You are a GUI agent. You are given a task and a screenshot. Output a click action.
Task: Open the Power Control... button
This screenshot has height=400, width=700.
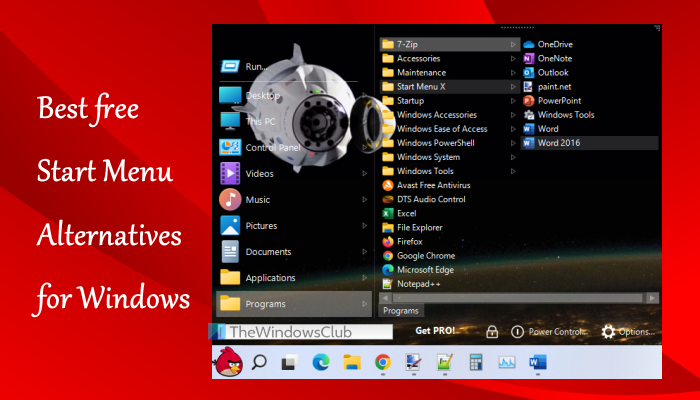tap(549, 332)
